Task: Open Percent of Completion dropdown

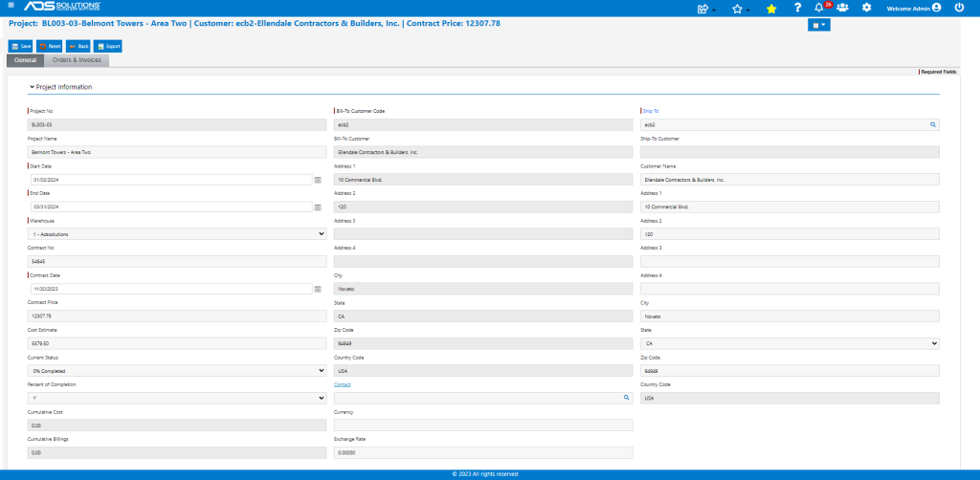Action: tap(177, 398)
